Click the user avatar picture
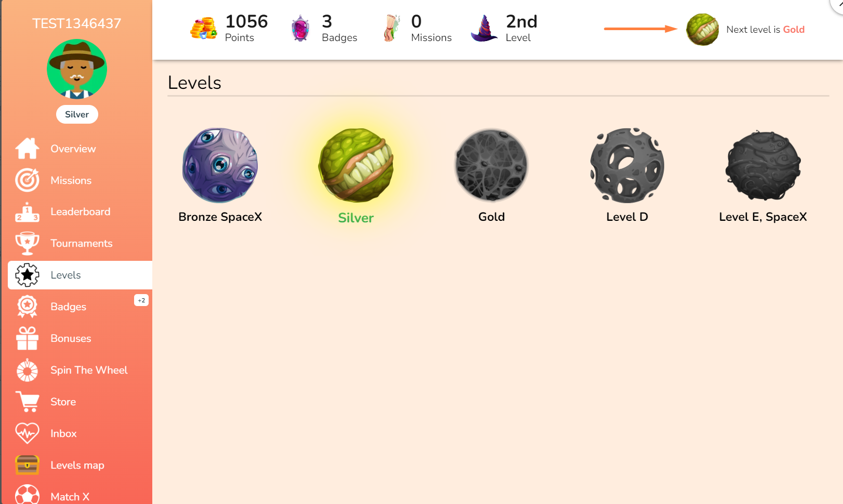The width and height of the screenshot is (843, 504). (x=77, y=69)
